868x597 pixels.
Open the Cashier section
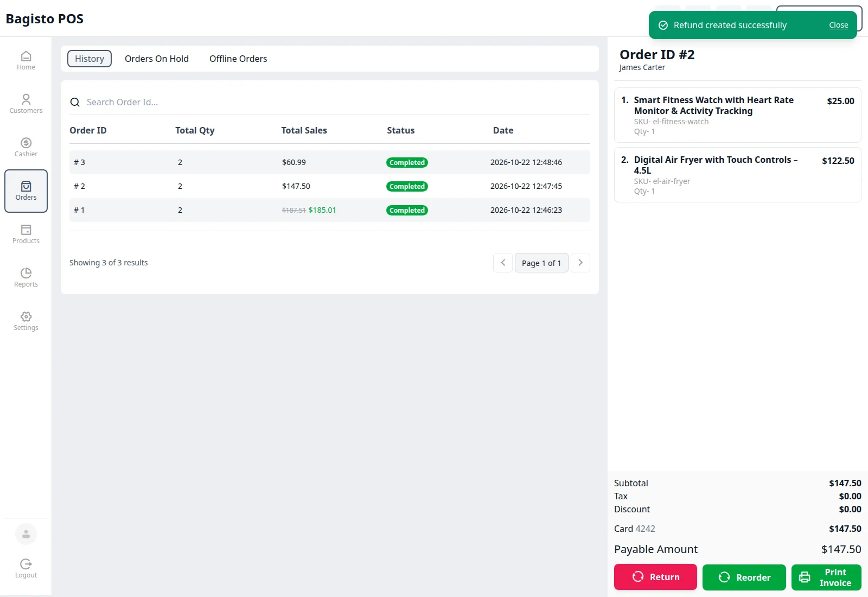(x=25, y=148)
